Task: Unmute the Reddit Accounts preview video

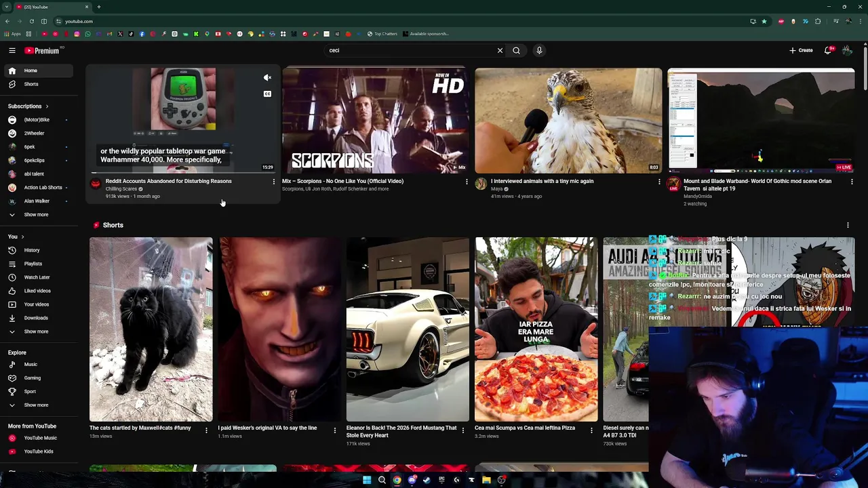Action: pos(267,78)
